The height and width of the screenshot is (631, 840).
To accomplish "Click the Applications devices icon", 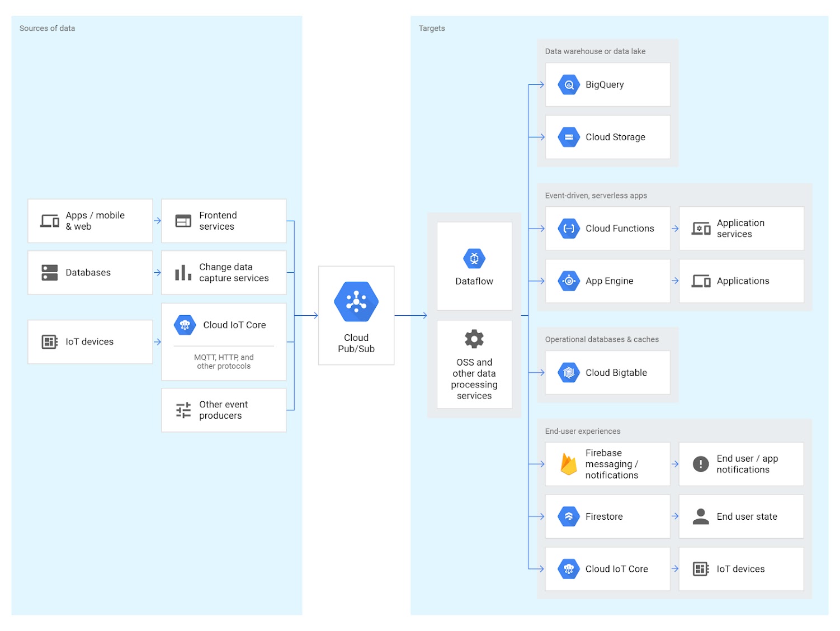I will 701,281.
